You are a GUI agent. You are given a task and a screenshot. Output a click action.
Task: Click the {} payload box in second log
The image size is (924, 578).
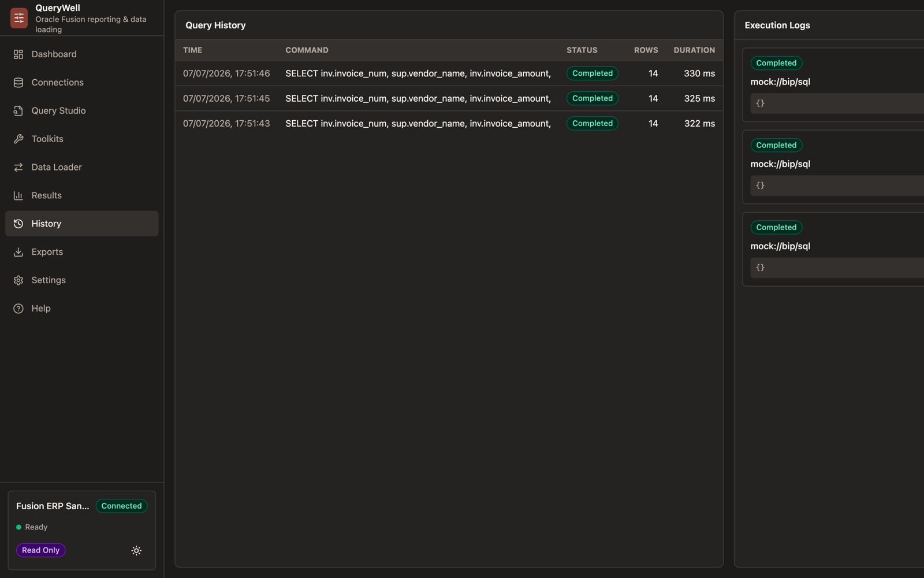837,186
